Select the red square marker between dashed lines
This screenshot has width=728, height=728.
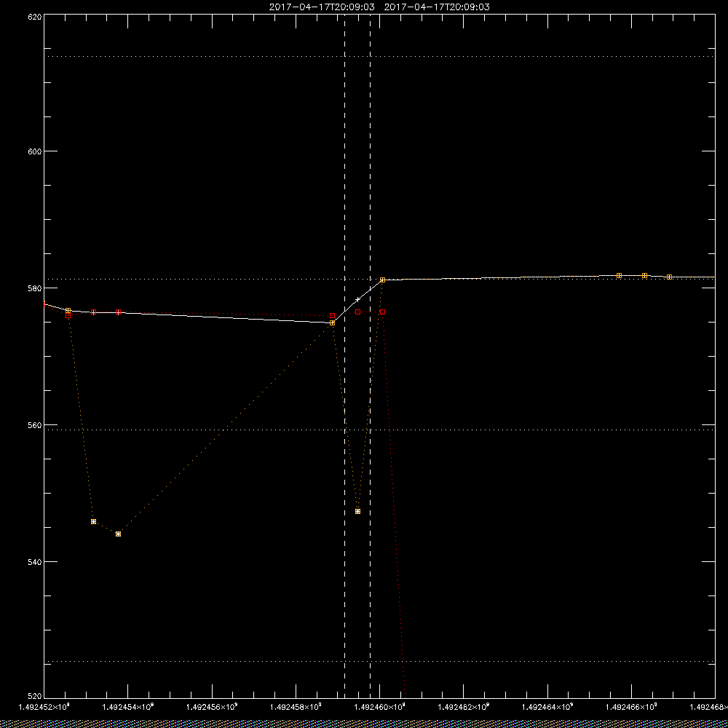point(357,312)
